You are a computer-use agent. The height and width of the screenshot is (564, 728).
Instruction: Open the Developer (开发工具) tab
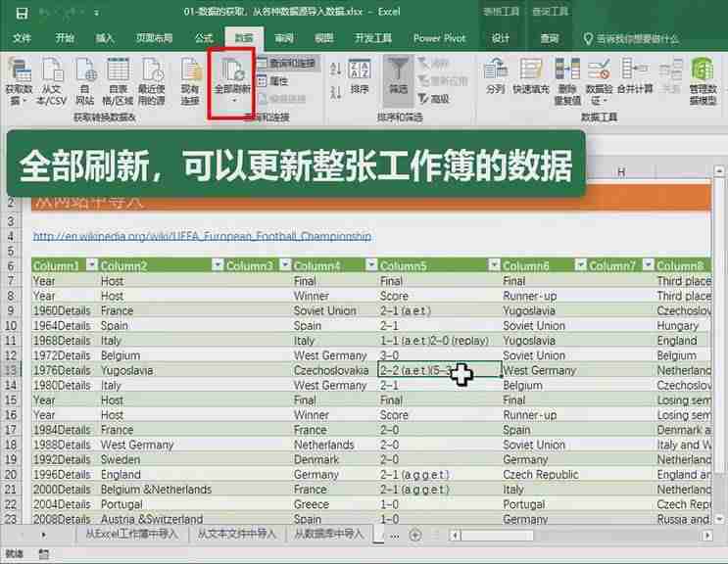373,38
